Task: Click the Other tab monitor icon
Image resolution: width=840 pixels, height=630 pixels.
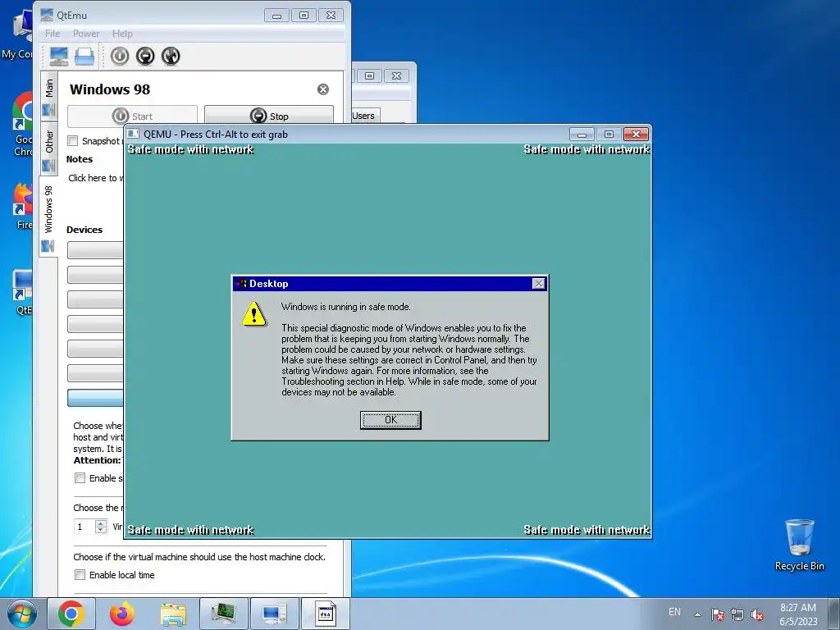Action: 48,166
